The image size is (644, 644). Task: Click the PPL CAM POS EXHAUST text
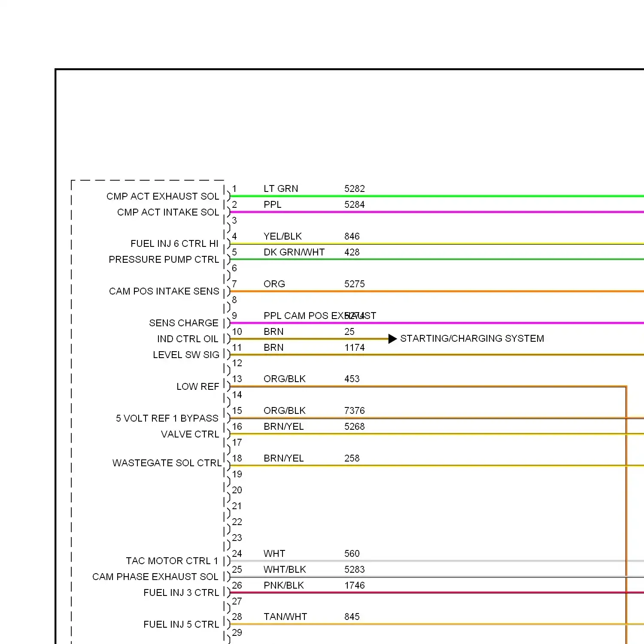320,316
